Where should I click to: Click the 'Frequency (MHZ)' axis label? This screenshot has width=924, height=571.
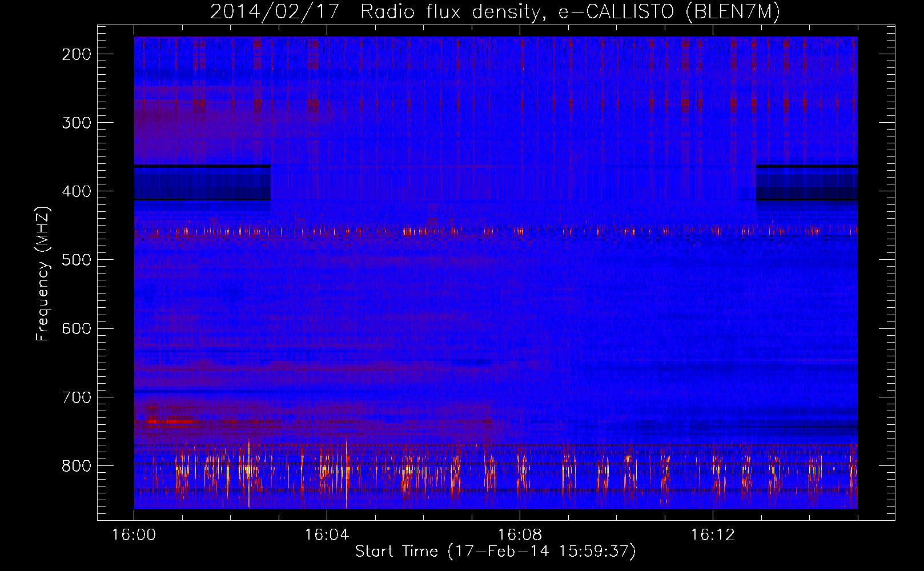click(43, 274)
